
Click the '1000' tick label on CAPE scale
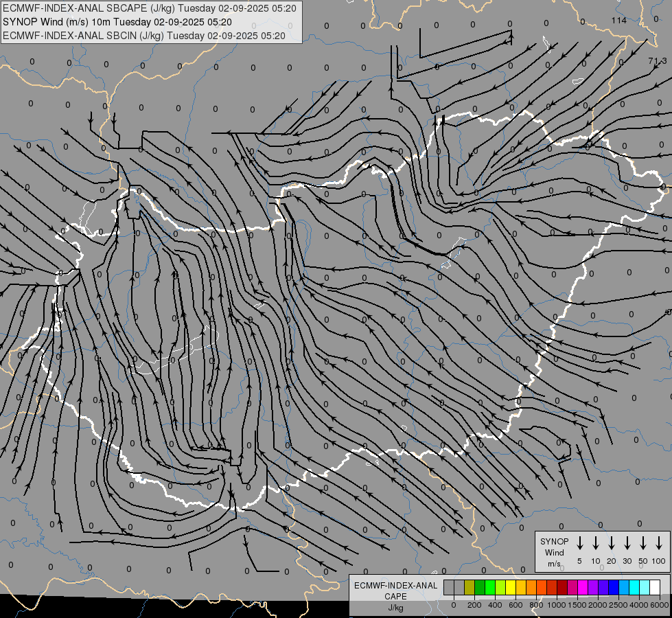[556, 605]
